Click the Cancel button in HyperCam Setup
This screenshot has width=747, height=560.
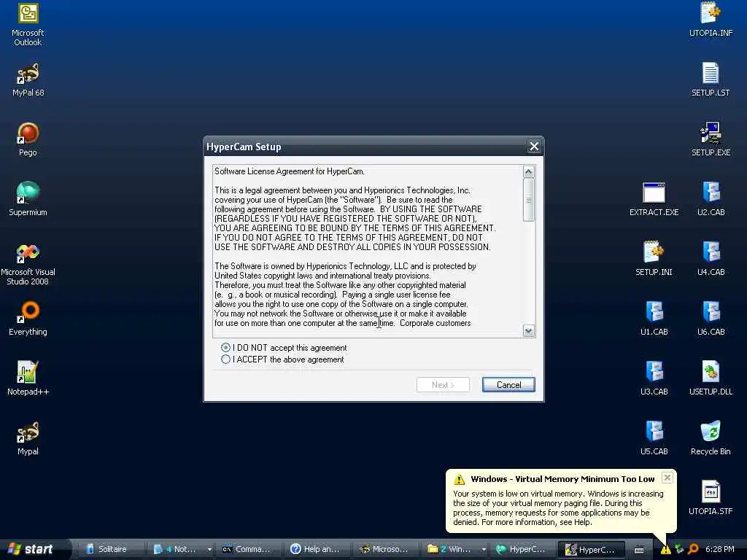(508, 385)
